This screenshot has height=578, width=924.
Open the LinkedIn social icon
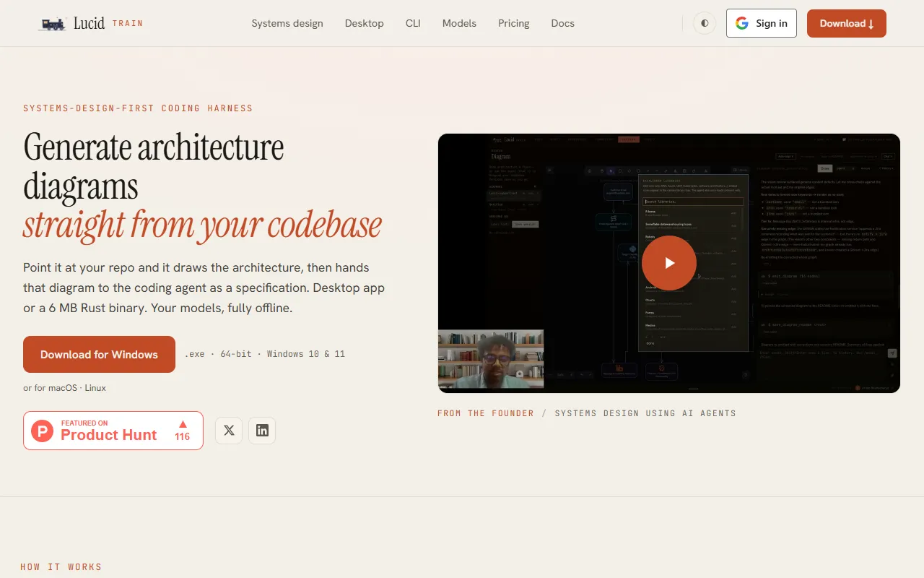(x=262, y=431)
